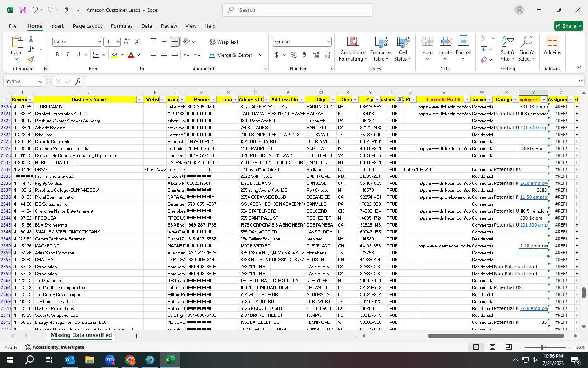Click the Share button
The width and height of the screenshot is (588, 368).
[568, 26]
